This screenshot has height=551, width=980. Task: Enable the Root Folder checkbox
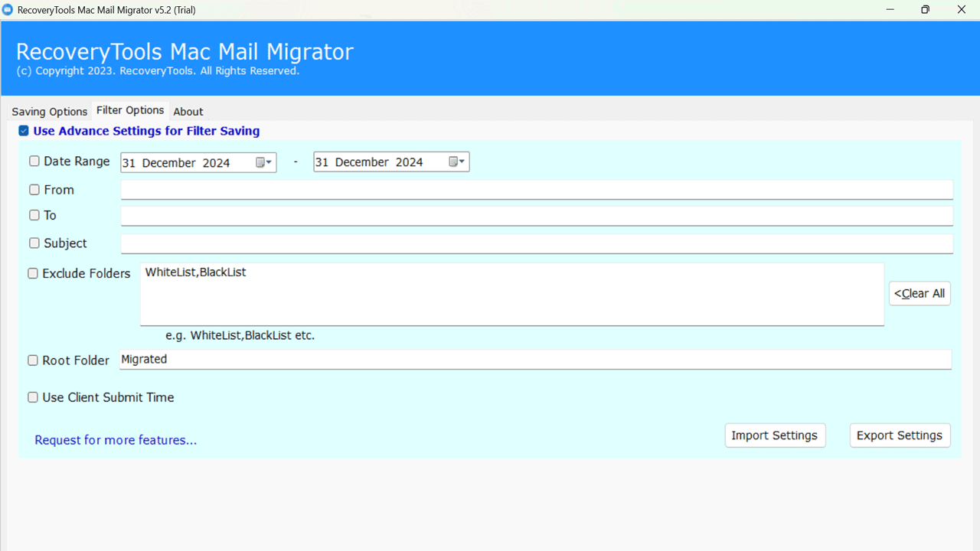(33, 360)
